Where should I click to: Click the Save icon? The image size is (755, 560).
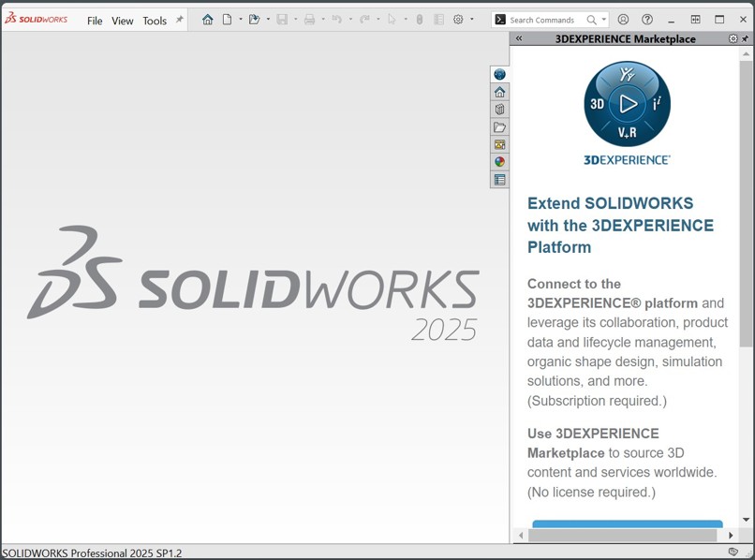coord(282,20)
